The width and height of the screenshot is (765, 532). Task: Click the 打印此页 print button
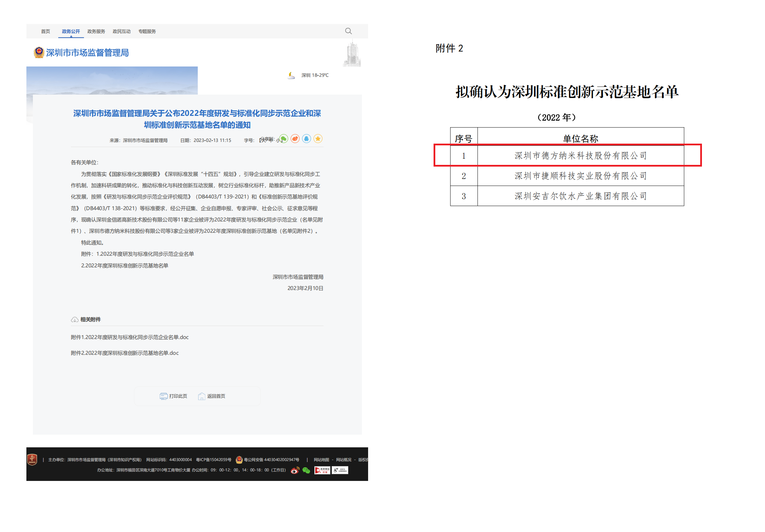(x=173, y=396)
